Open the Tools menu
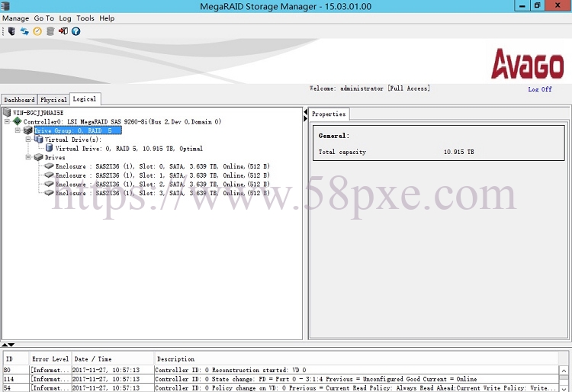This screenshot has height=392, width=572. tap(85, 18)
